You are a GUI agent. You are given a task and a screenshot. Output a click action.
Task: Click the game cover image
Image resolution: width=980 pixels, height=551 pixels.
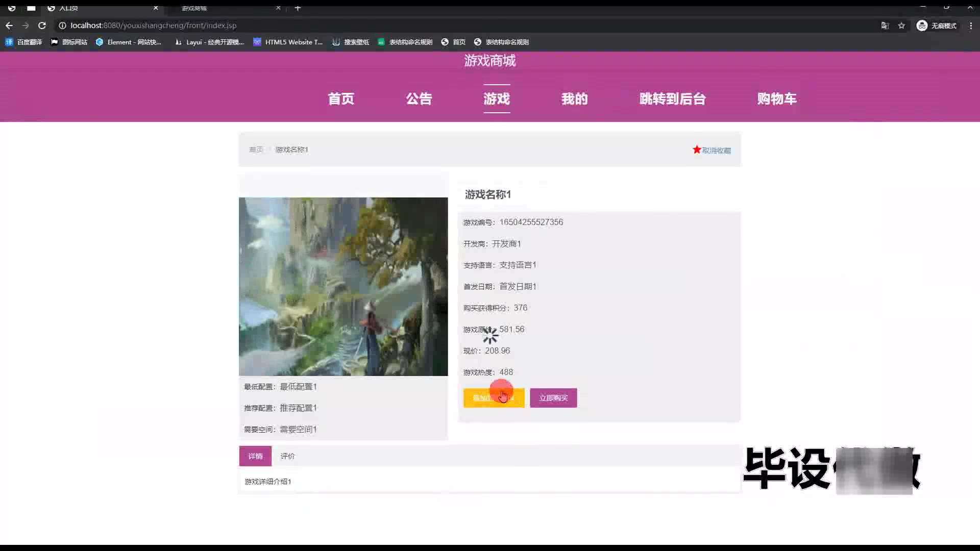coord(343,286)
